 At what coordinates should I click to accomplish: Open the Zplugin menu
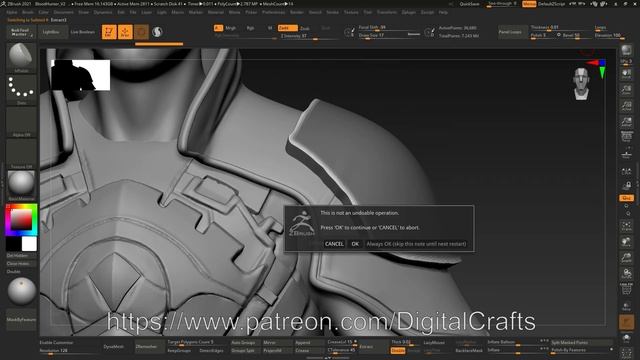(x=409, y=12)
